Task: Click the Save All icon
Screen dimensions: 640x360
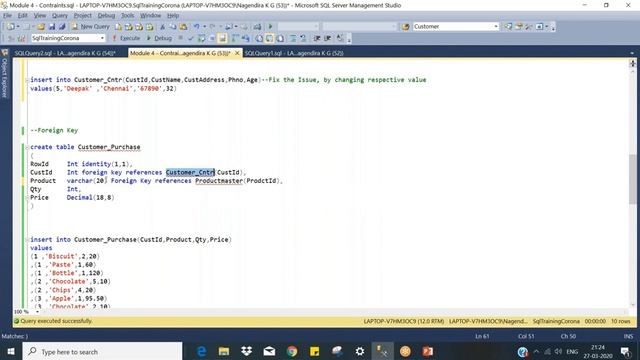Action: point(62,27)
